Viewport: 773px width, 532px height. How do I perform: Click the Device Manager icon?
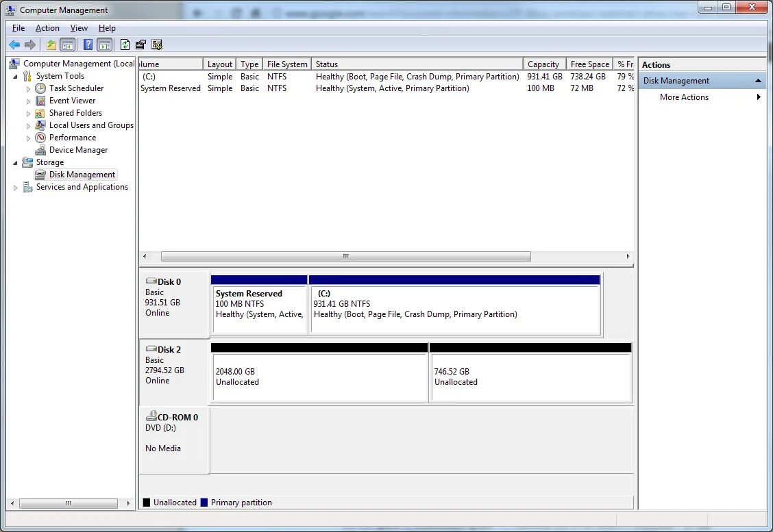pos(40,150)
